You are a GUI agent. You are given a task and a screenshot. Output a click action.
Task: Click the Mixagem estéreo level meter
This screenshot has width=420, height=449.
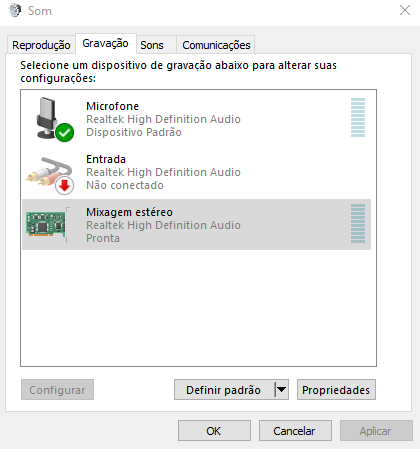(358, 223)
